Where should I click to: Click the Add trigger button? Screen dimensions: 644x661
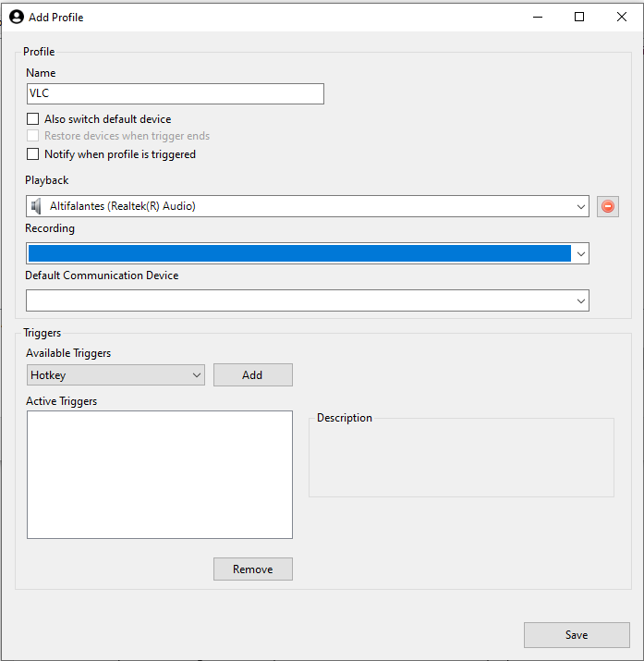(253, 374)
